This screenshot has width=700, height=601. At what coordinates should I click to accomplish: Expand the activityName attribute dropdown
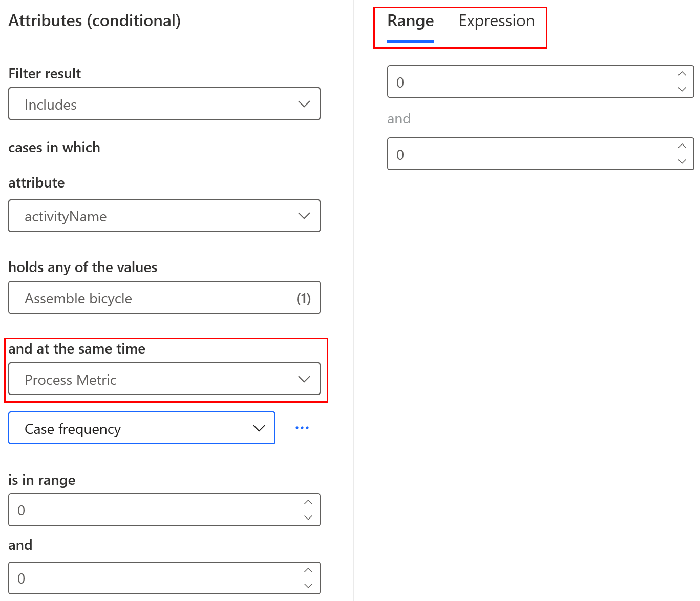point(164,216)
